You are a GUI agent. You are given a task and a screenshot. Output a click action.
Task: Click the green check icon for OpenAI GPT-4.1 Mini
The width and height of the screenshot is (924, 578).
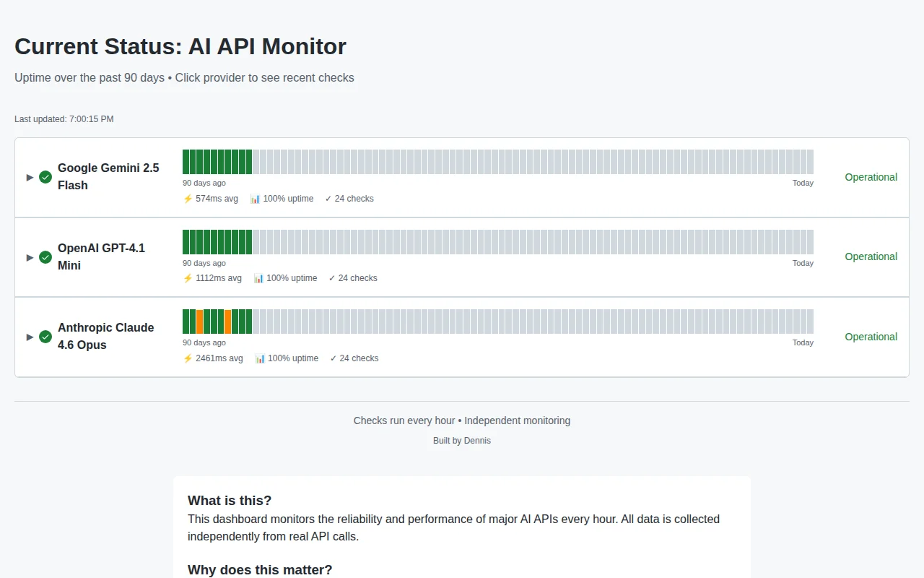(45, 257)
